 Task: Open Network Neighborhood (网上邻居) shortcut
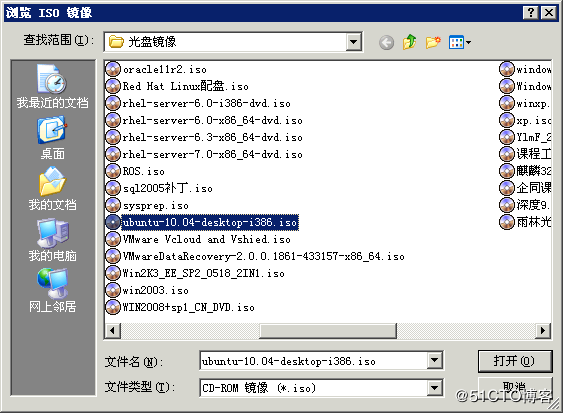tap(52, 291)
